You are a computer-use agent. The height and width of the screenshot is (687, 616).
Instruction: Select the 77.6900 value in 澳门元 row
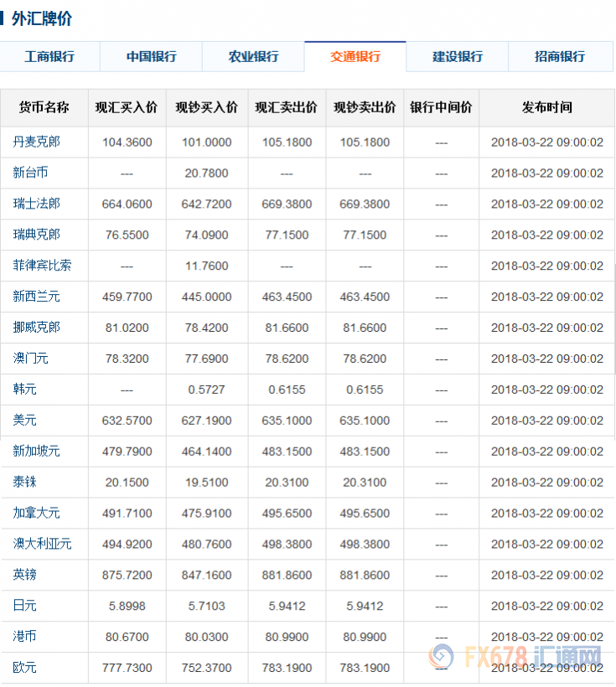206,359
